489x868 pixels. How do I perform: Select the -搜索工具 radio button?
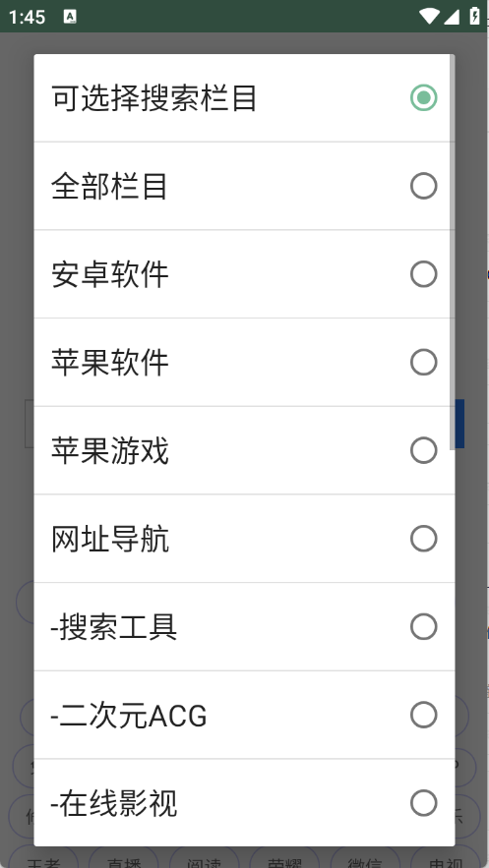424,626
